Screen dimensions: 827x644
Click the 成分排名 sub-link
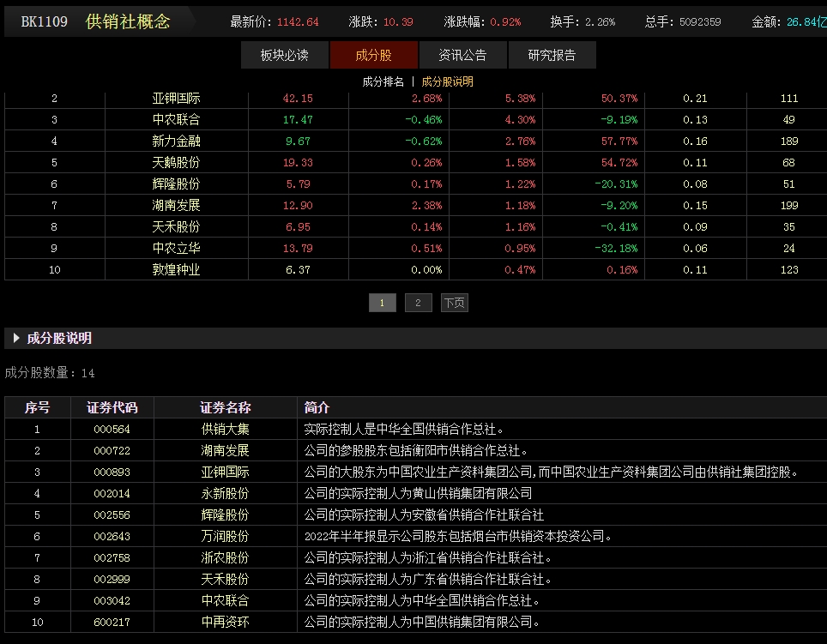(x=383, y=81)
